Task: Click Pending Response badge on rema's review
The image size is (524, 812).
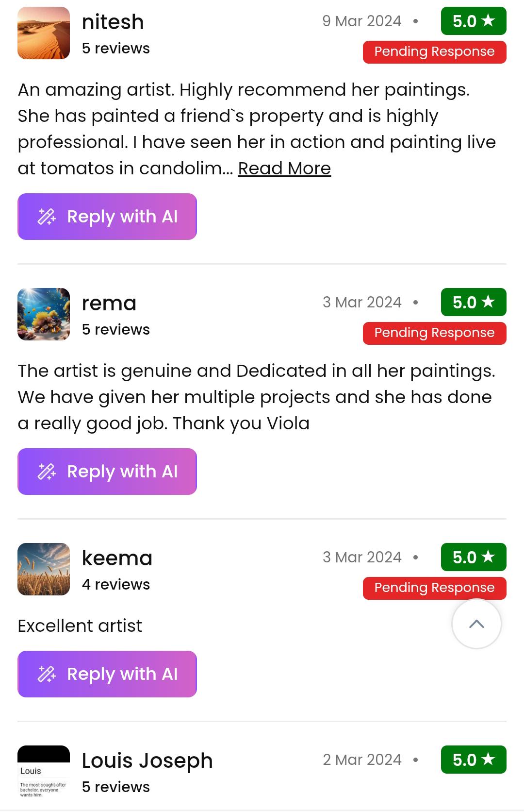Action: click(x=434, y=333)
